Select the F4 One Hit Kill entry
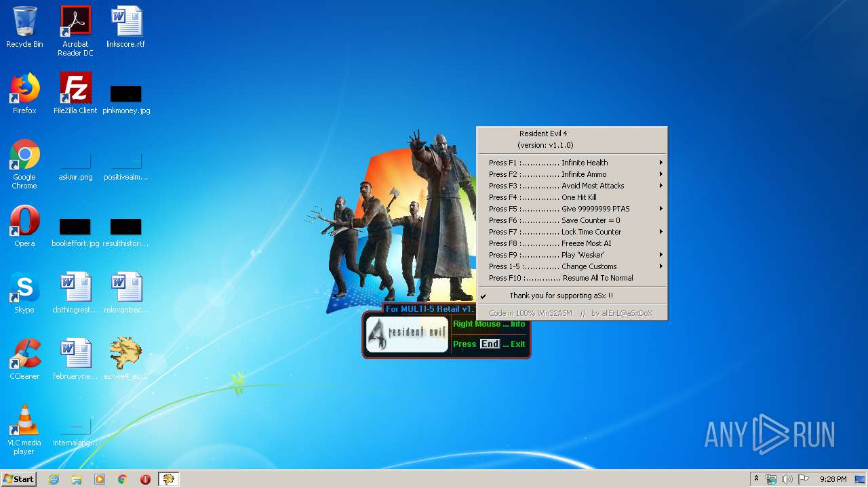The image size is (868, 488). pyautogui.click(x=572, y=197)
